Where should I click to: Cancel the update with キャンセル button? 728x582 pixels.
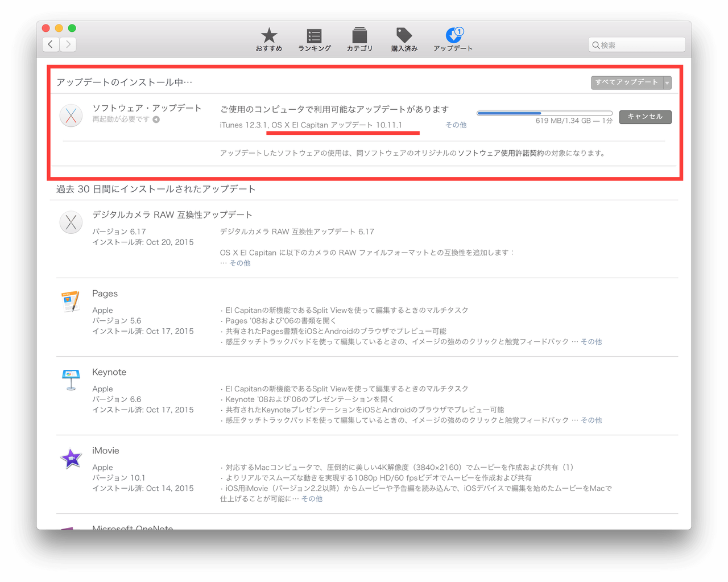tap(645, 117)
